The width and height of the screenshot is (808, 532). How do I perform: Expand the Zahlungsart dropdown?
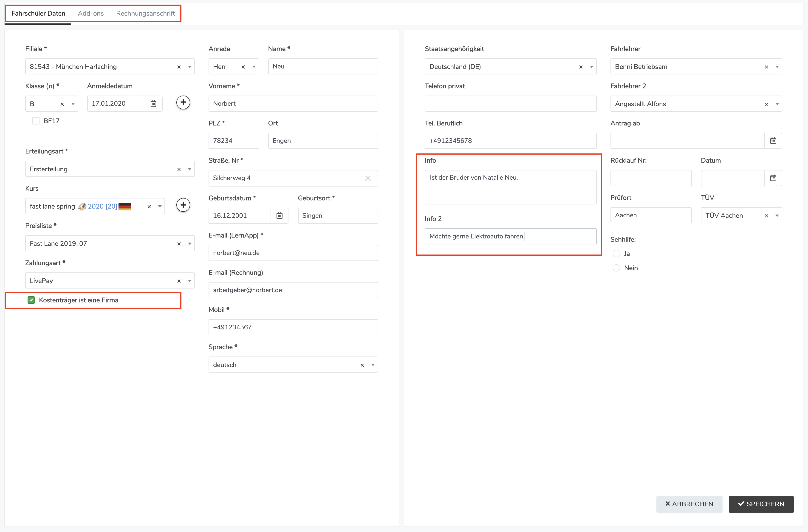pos(189,281)
